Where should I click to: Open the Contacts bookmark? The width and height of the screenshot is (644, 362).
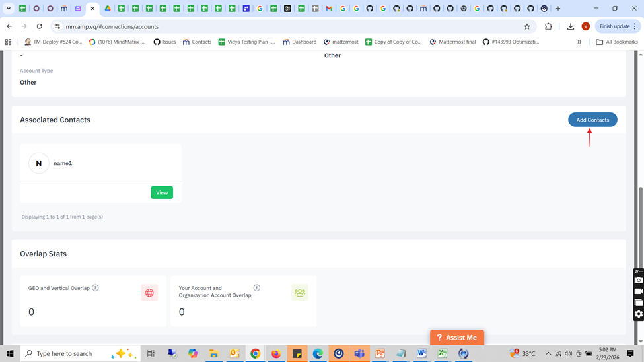(x=197, y=42)
